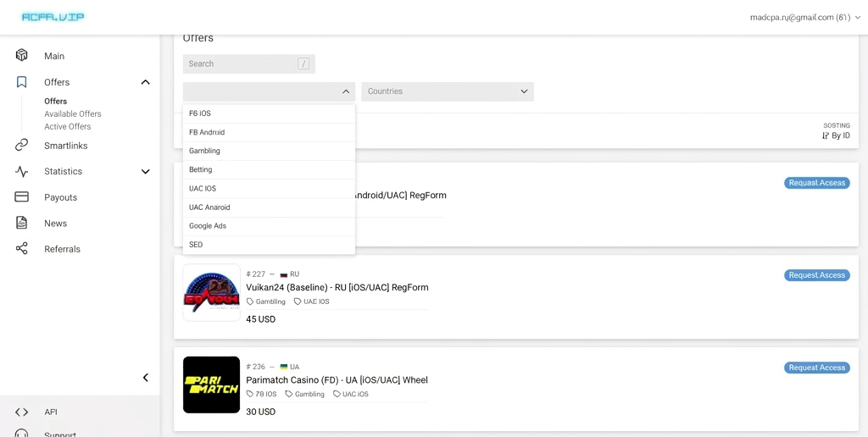This screenshot has width=868, height=437.
Task: Open Vulkan24 (Baseline) RU offer title
Action: pos(337,288)
